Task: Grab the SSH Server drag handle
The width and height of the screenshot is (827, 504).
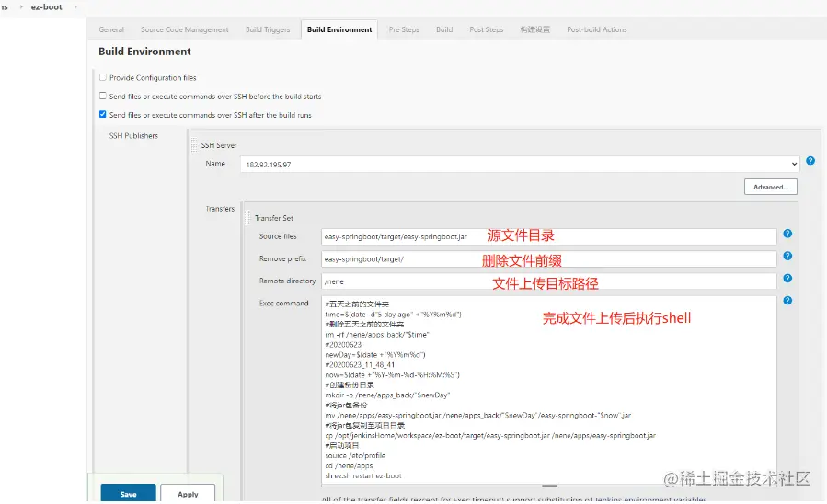Action: click(194, 145)
